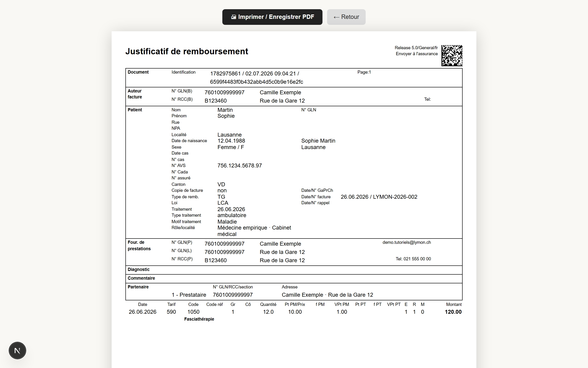Viewport: 588px width, 368px height.
Task: Go back with the Retour button
Action: (346, 17)
